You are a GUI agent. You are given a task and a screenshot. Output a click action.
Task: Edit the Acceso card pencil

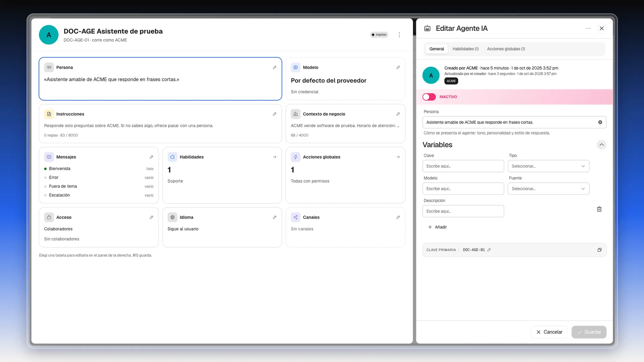151,217
